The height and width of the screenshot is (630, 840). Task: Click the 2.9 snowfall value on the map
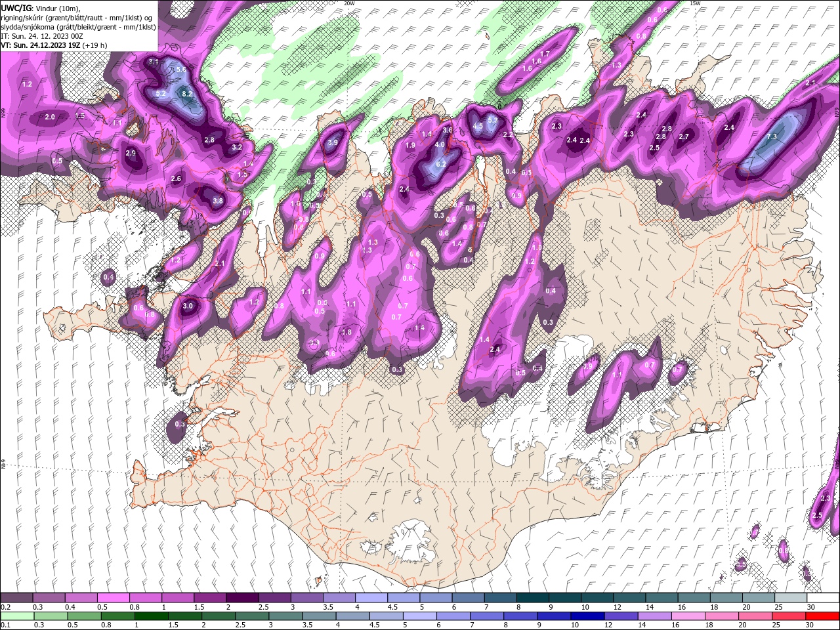131,153
